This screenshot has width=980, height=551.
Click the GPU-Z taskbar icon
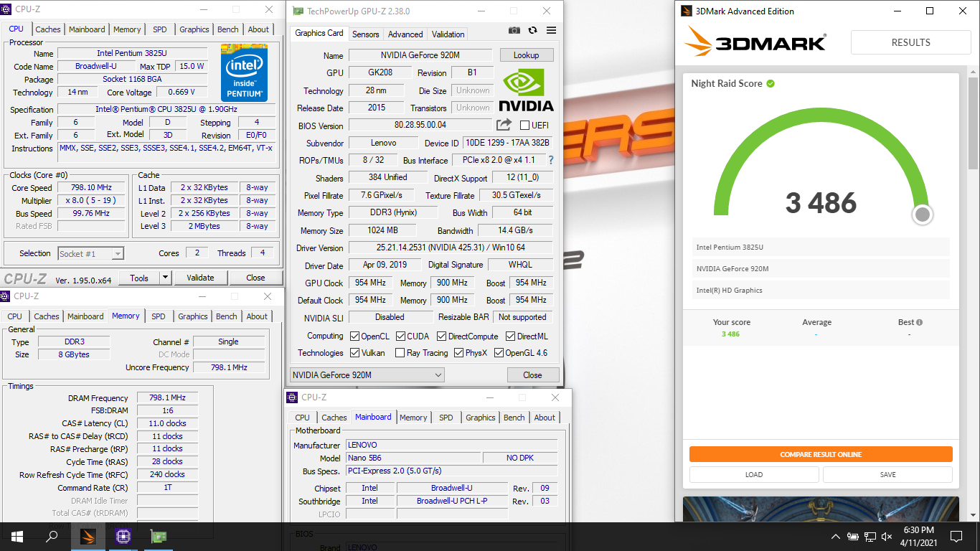(158, 536)
